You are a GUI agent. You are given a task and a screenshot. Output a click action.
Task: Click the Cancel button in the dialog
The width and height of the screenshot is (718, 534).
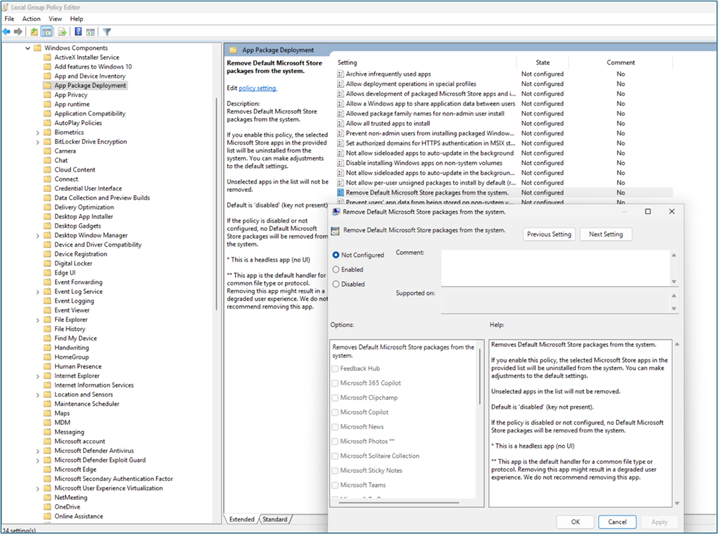pyautogui.click(x=617, y=522)
